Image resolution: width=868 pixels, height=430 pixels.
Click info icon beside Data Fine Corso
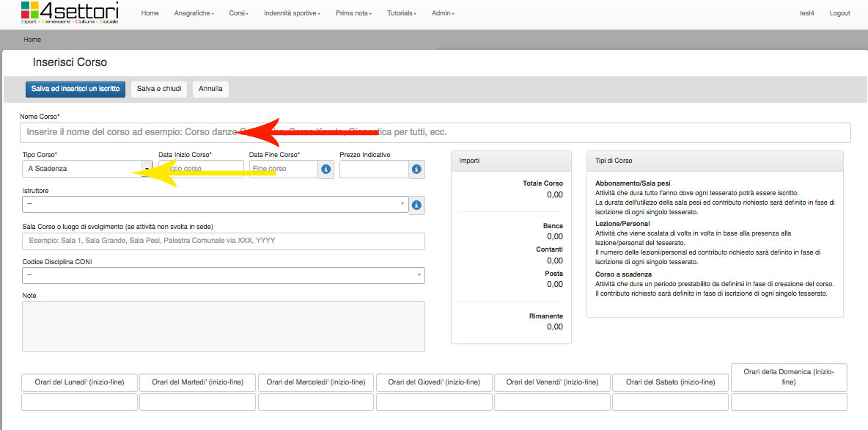pos(326,170)
